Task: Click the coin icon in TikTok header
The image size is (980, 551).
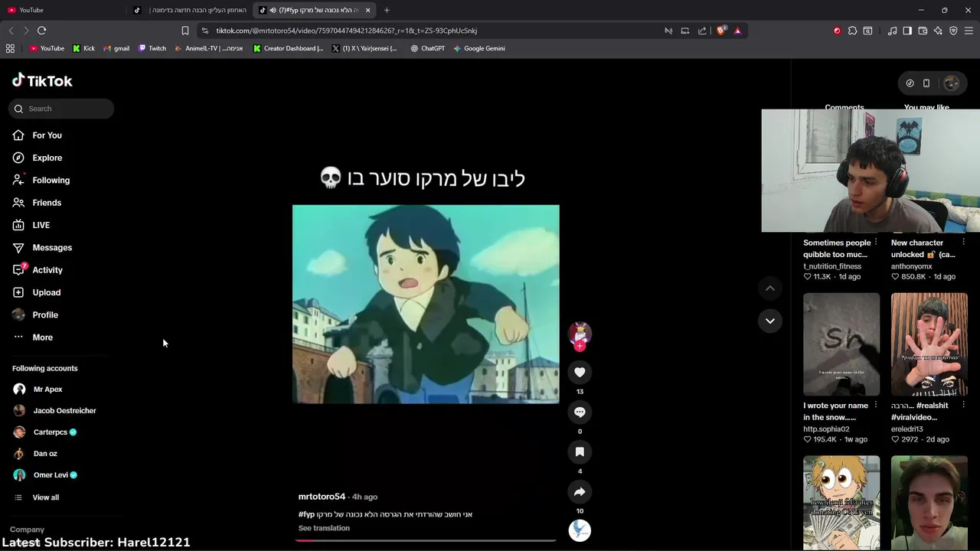Action: click(x=910, y=83)
